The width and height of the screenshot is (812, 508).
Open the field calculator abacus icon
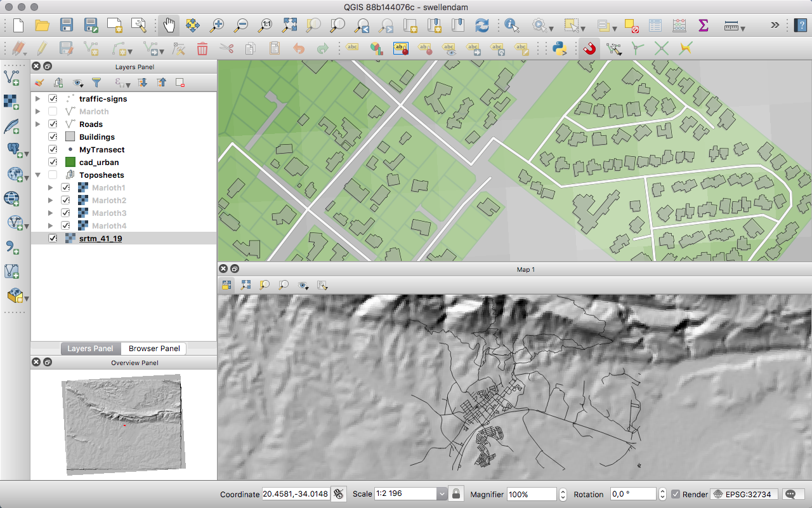point(679,25)
